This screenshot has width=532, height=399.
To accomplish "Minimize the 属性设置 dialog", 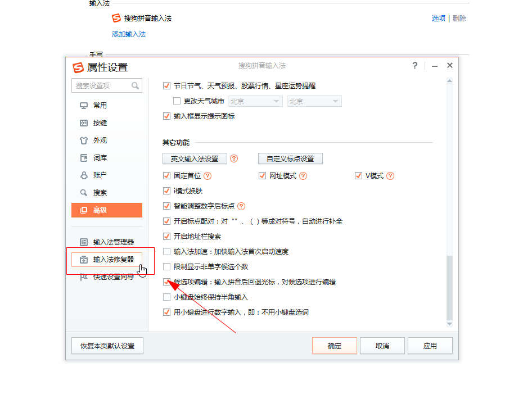I will [434, 65].
